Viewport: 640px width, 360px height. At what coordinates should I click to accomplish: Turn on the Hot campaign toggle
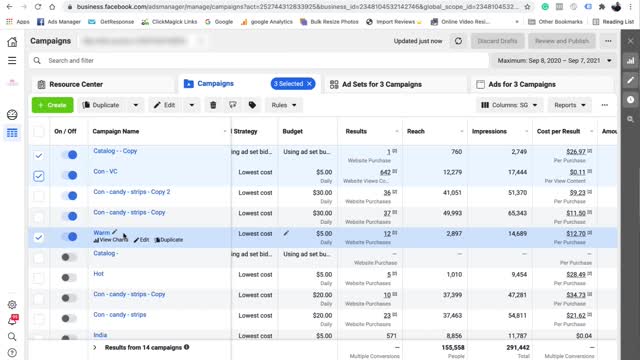coord(69,278)
